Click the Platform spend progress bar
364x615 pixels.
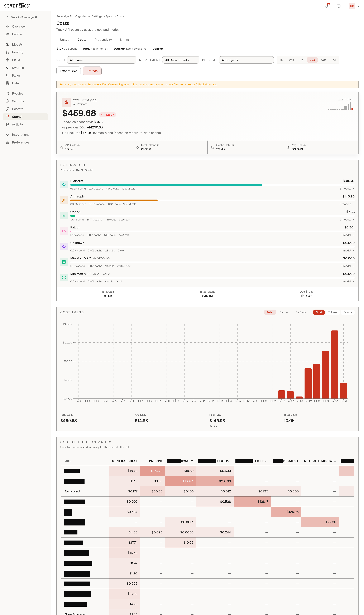pos(212,185)
